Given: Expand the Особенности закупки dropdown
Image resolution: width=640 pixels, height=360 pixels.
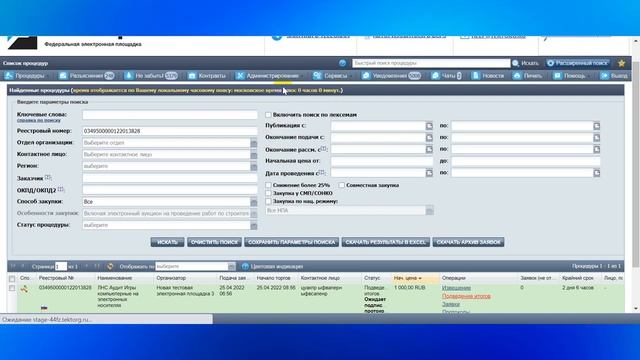Looking at the screenshot, I should [253, 213].
